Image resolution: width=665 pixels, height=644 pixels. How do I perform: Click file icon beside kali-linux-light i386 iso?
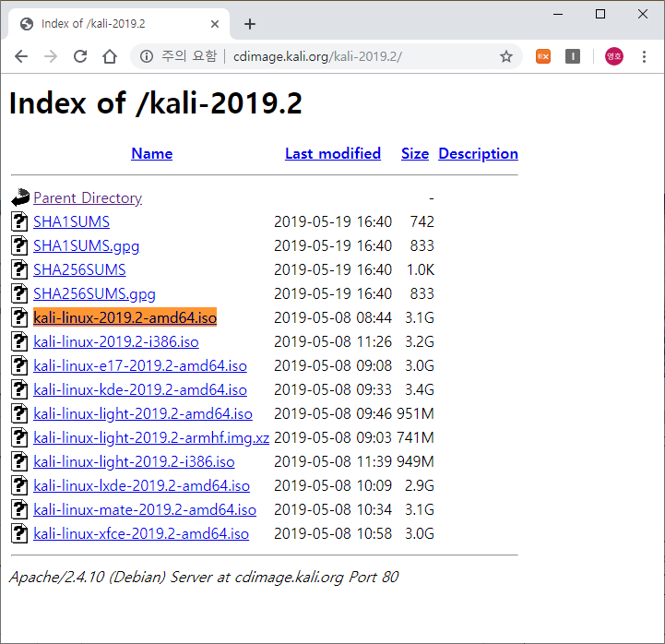19,461
